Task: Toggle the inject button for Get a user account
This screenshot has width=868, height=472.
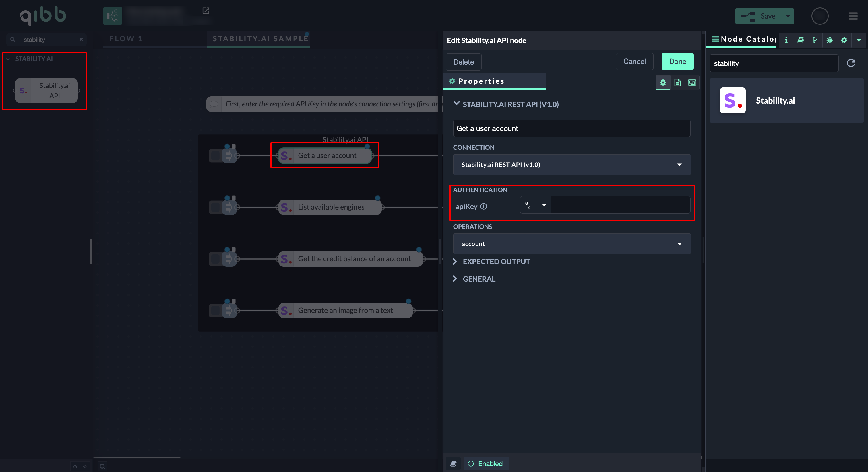Action: 215,155
